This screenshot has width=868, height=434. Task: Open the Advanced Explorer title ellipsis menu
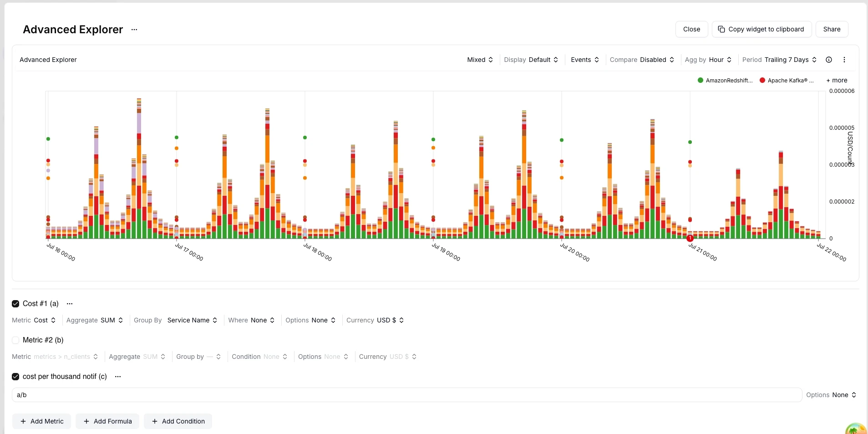coord(134,30)
